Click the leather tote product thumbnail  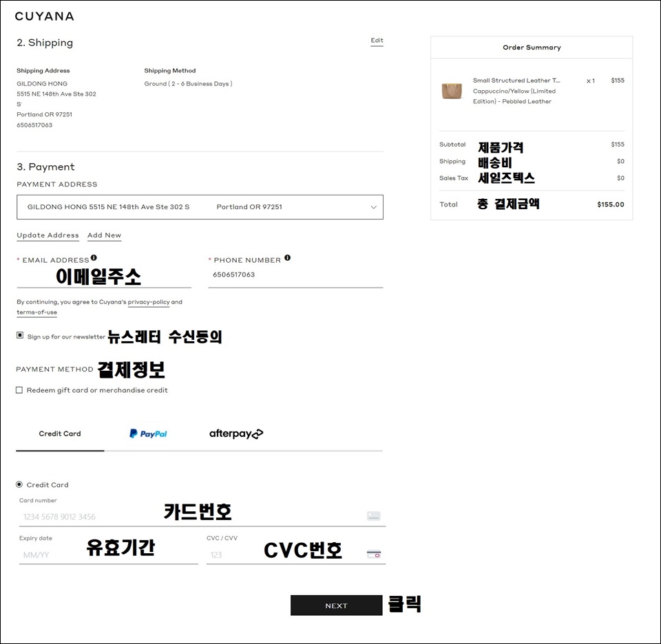(452, 90)
